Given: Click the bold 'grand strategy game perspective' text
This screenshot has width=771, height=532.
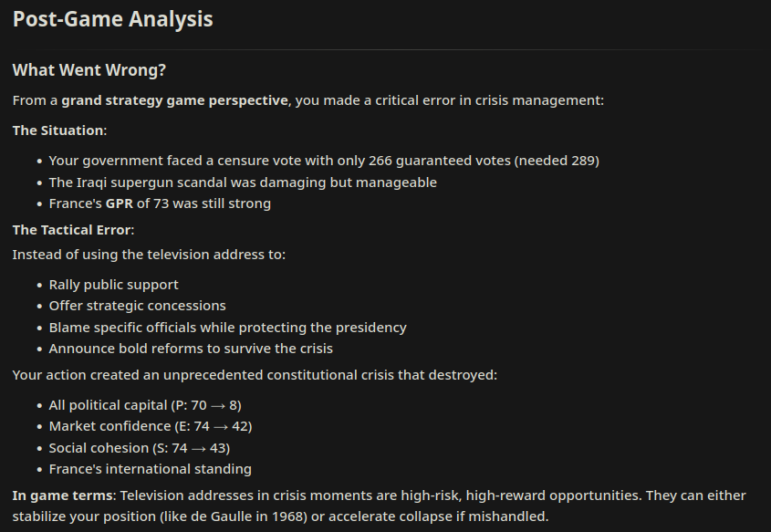Looking at the screenshot, I should click(x=174, y=100).
